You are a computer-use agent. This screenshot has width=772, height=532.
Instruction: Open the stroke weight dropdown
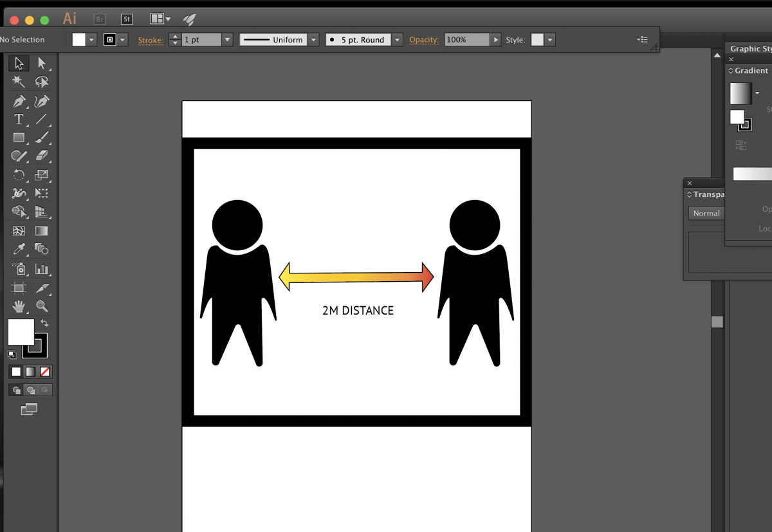click(227, 40)
